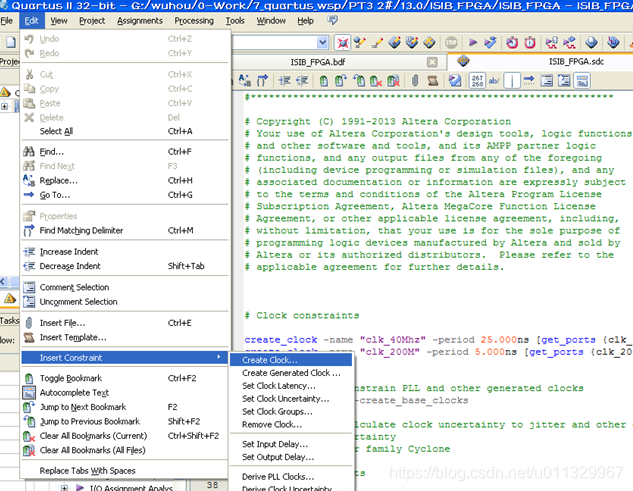Screen dimensions: 633x491
Task: Open the Assignments menu
Action: point(140,21)
